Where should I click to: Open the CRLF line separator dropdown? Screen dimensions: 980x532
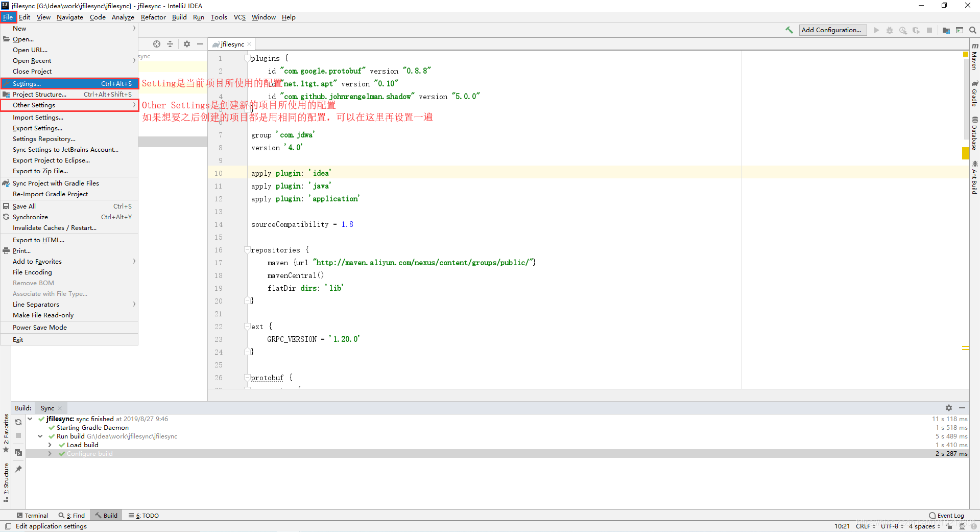point(866,526)
